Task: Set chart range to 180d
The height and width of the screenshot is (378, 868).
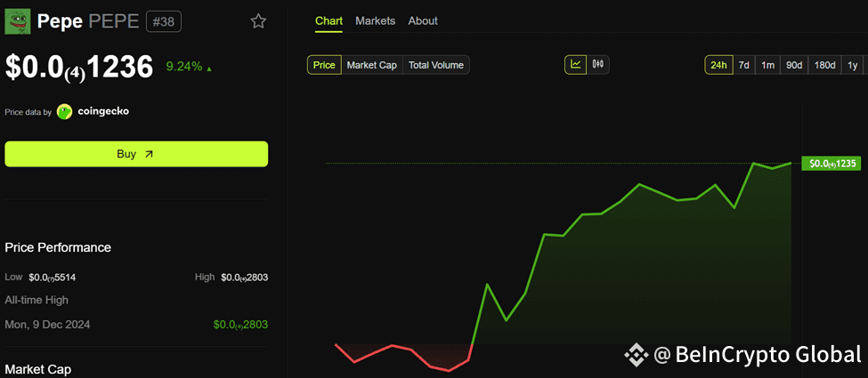Action: coord(824,65)
